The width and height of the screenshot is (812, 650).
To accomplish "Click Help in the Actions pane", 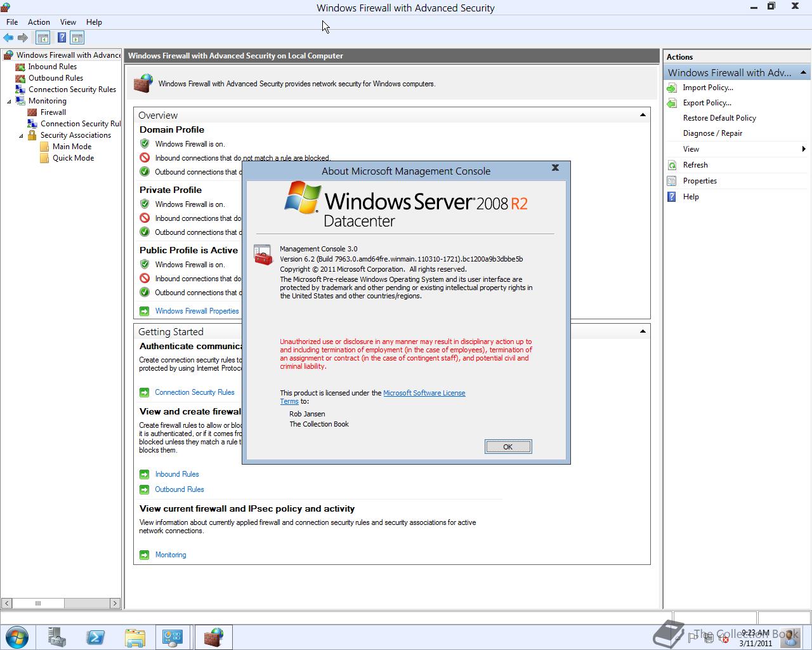I will [x=691, y=197].
